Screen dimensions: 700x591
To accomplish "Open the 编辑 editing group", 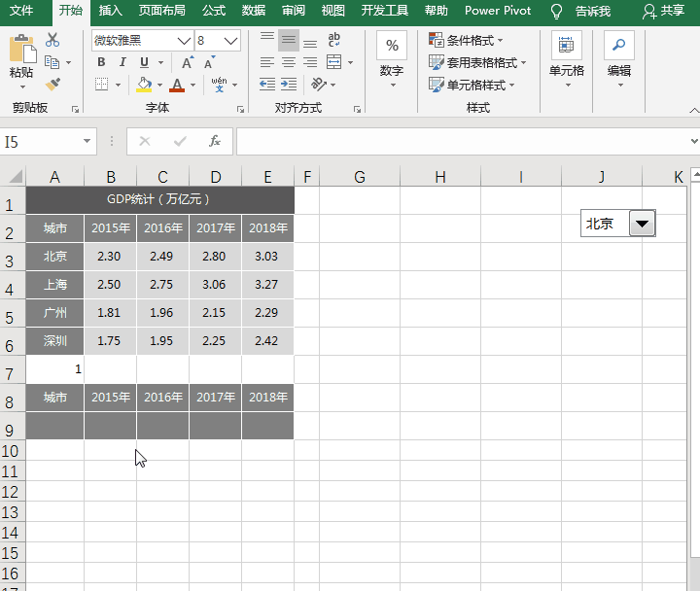I will tap(618, 59).
